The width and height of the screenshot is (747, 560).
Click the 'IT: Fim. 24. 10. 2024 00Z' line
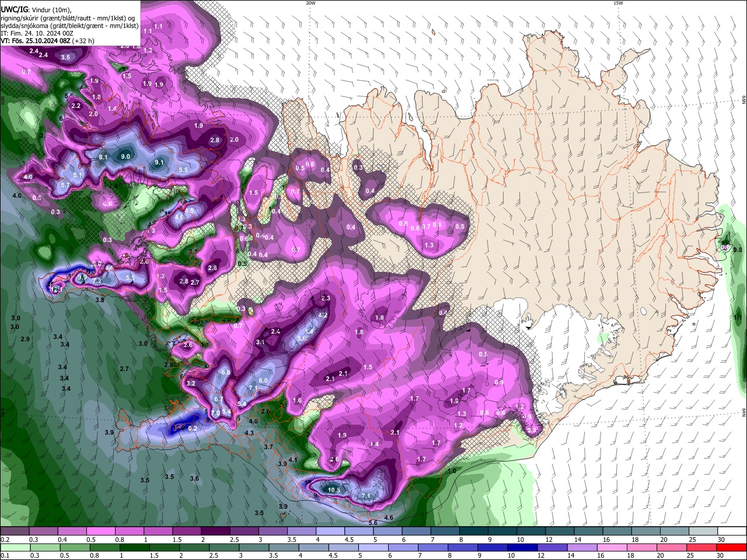click(x=37, y=33)
